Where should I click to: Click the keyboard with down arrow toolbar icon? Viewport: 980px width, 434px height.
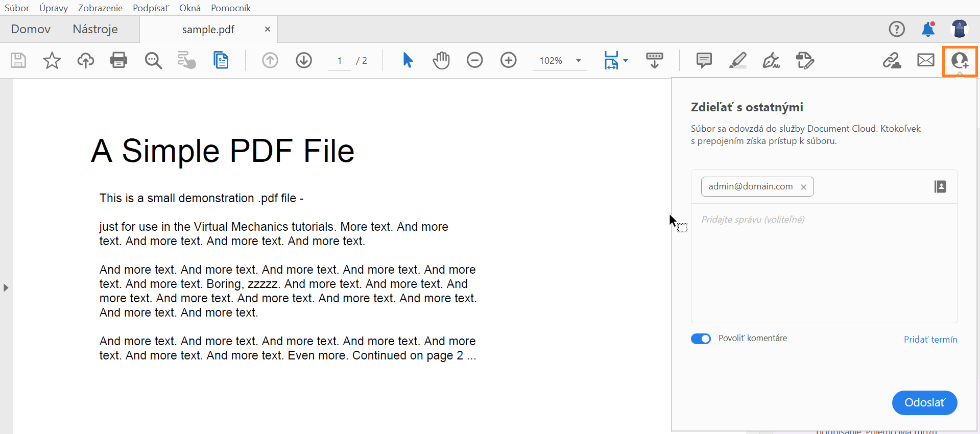pyautogui.click(x=655, y=60)
